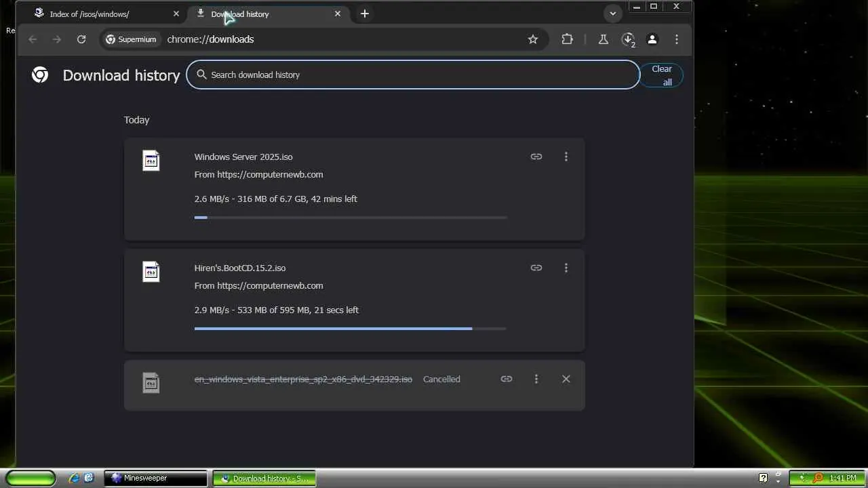This screenshot has width=868, height=488.
Task: Select the Download history taskbar button
Action: tap(264, 478)
